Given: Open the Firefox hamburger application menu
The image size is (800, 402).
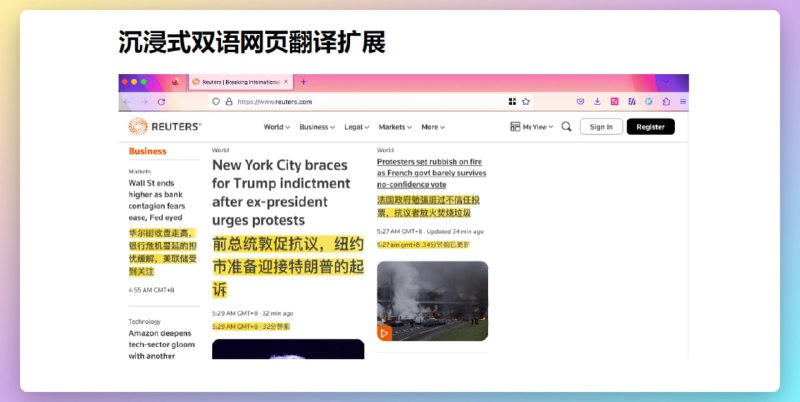Looking at the screenshot, I should [x=683, y=102].
